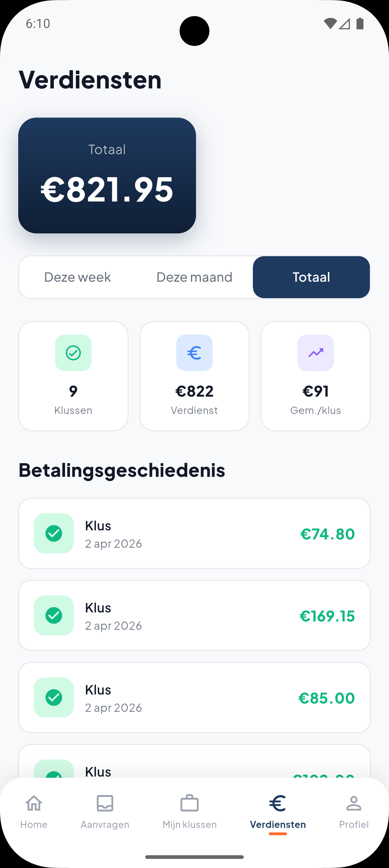This screenshot has width=389, height=868.
Task: Open the €169.15 Klus payment entry
Action: pyautogui.click(x=194, y=615)
